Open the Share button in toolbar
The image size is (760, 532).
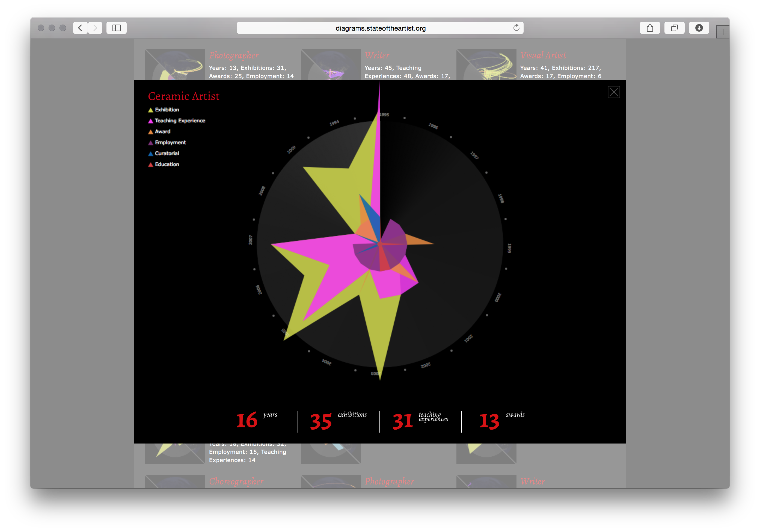coord(649,28)
